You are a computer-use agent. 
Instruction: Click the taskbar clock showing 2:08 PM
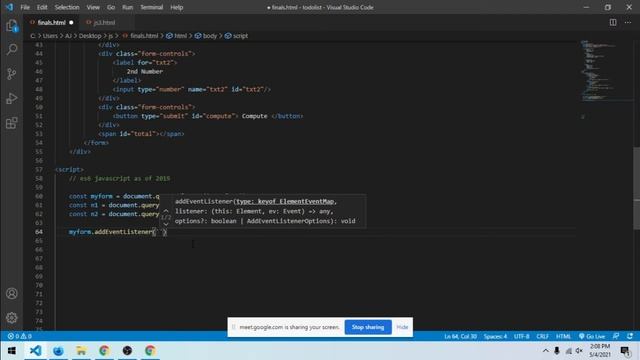(600, 351)
